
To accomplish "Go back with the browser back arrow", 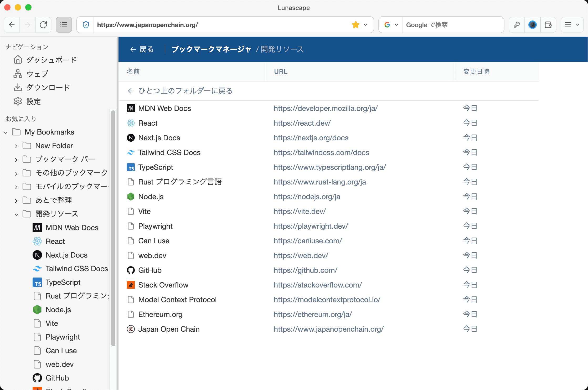I will tap(12, 25).
